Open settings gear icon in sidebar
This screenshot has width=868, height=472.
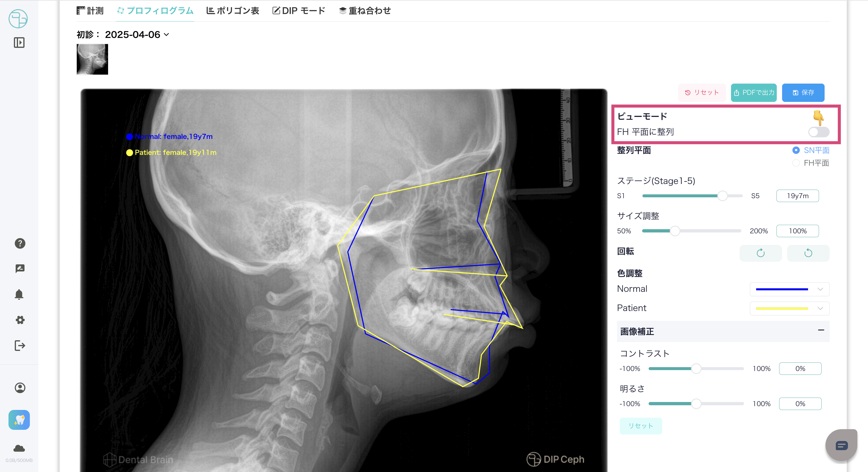[x=20, y=320]
